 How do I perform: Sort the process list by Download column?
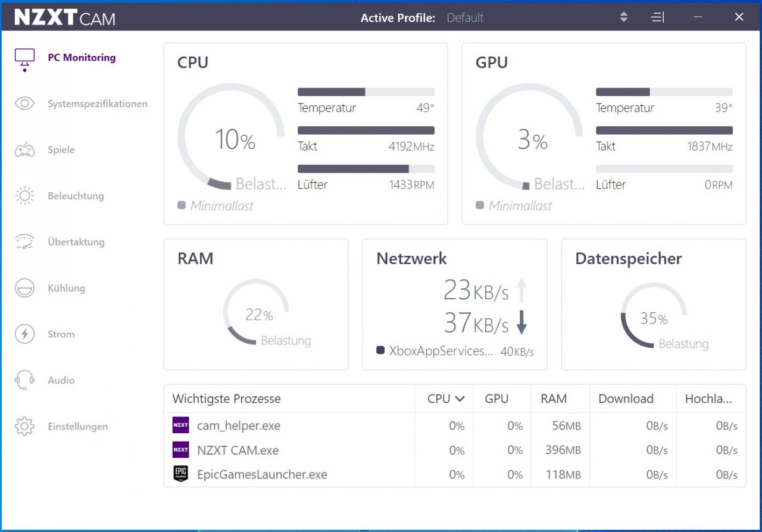[x=626, y=399]
